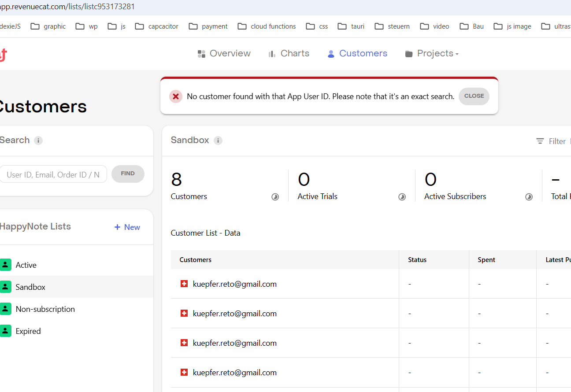Select the Non-subscription list
The image size is (571, 392).
pyautogui.click(x=76, y=309)
